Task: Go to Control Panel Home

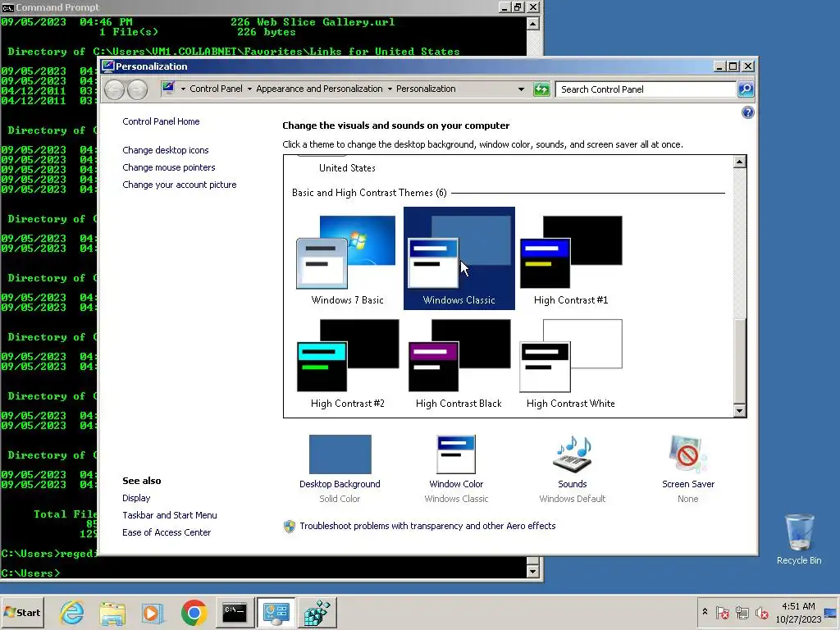Action: 161,121
